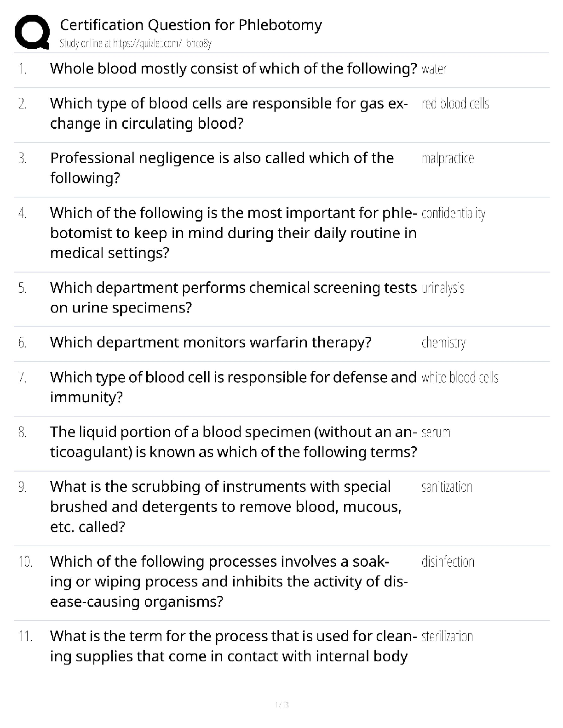Click the answer "red blood cells"

pos(455,103)
